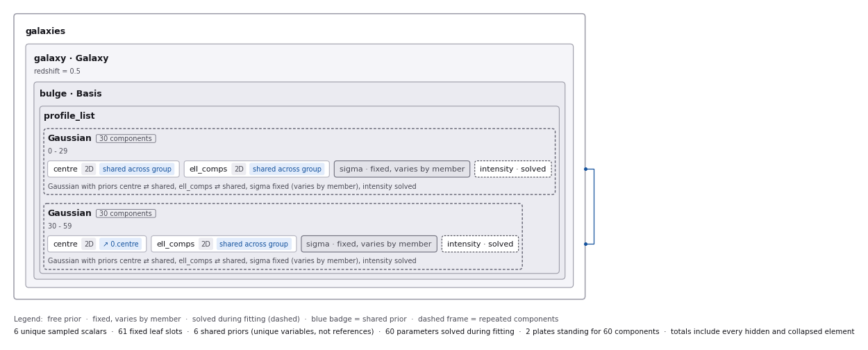This screenshot has height=350, width=868.
Task: Select second ell_comps 'shared across group' badge
Action: click(253, 244)
